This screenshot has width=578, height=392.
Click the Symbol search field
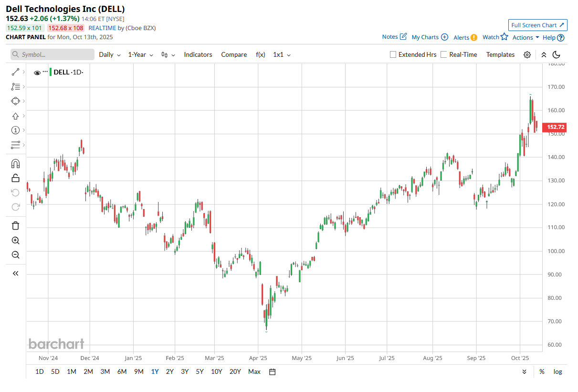coord(53,55)
